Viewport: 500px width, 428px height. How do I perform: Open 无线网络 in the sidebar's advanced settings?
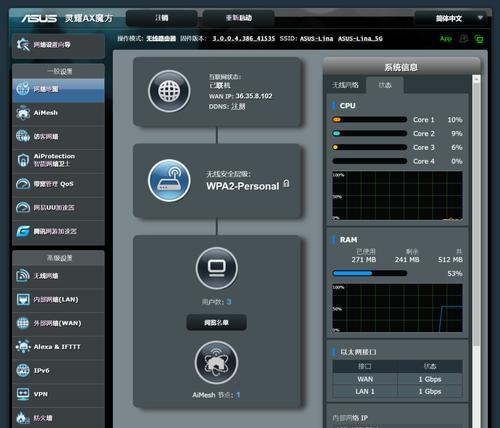click(x=58, y=276)
